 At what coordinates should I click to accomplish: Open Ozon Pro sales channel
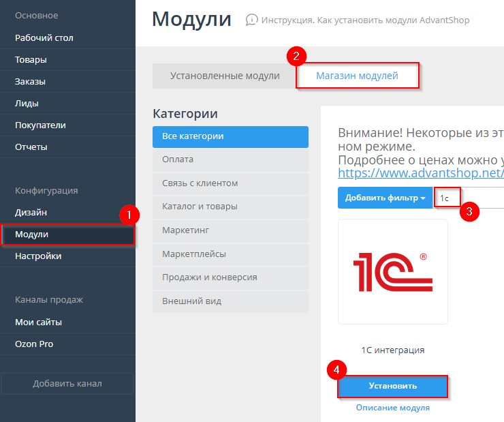[34, 344]
